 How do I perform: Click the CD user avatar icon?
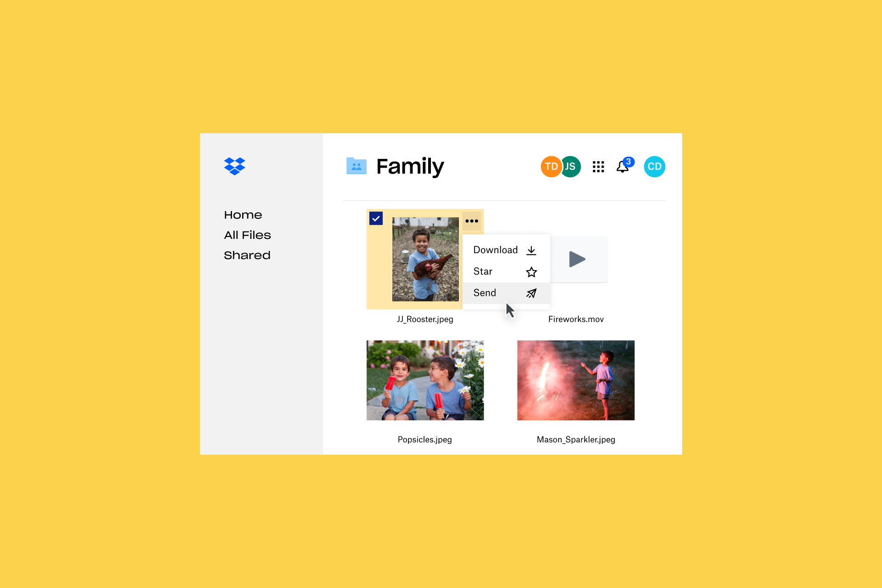(654, 166)
